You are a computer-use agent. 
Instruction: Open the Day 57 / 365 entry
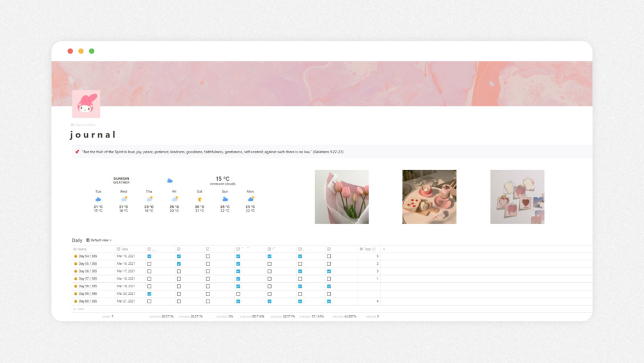coord(88,279)
